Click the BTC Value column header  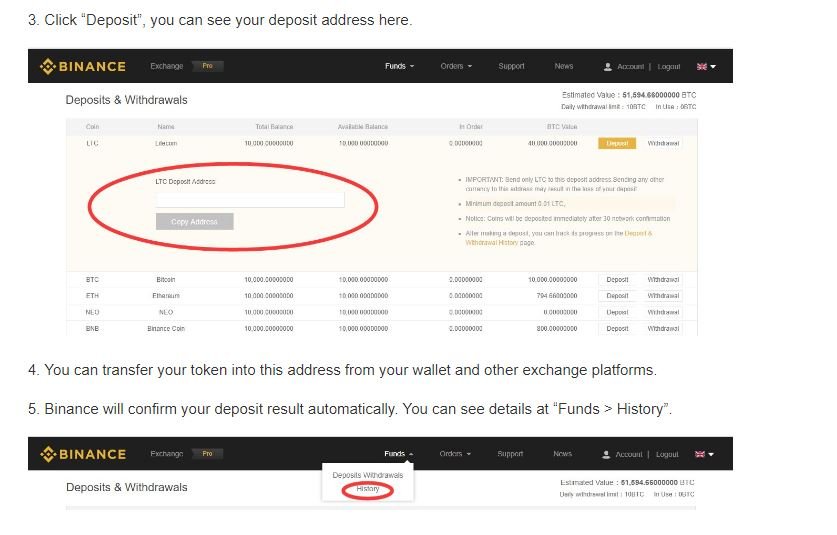point(562,127)
